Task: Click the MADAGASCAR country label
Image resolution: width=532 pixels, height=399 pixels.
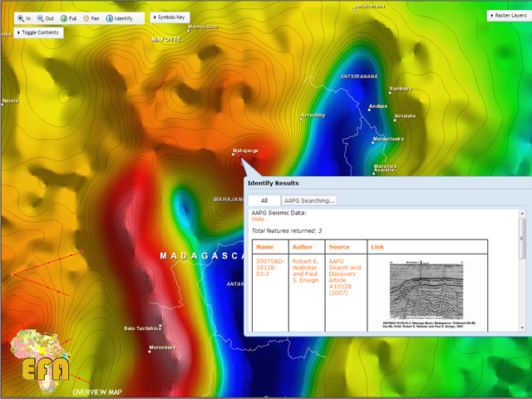Action: point(201,256)
